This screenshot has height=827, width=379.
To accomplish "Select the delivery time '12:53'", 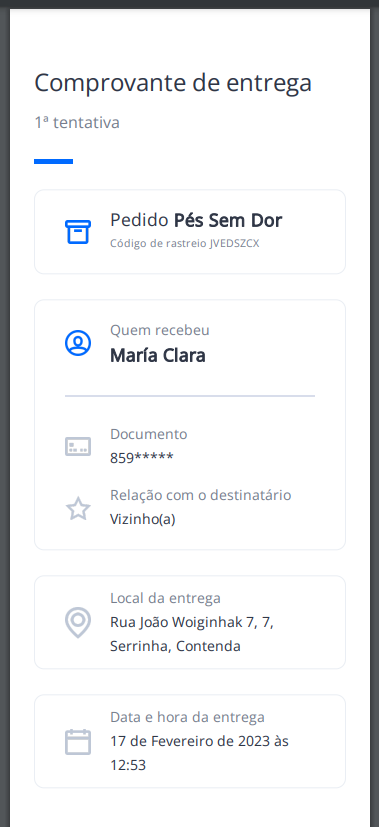I will [x=128, y=765].
